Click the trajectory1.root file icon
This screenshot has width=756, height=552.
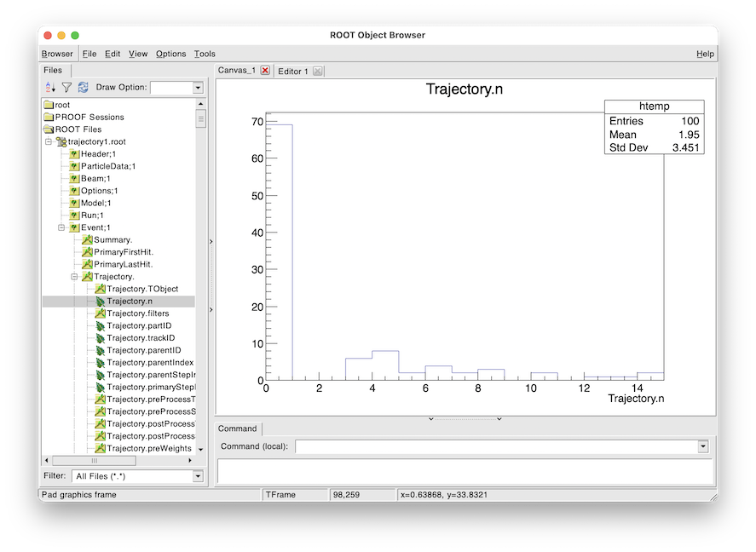pos(61,141)
